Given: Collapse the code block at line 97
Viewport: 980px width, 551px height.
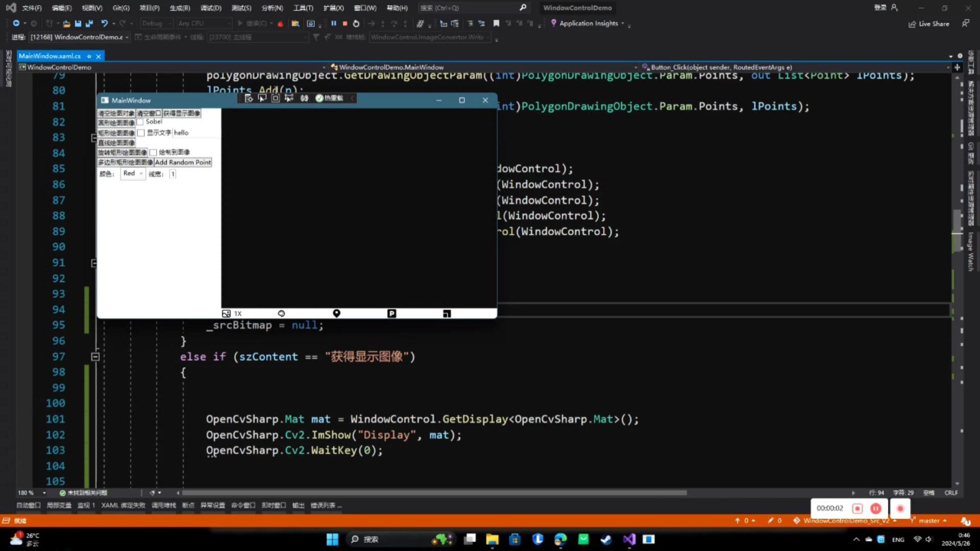Looking at the screenshot, I should [x=95, y=357].
